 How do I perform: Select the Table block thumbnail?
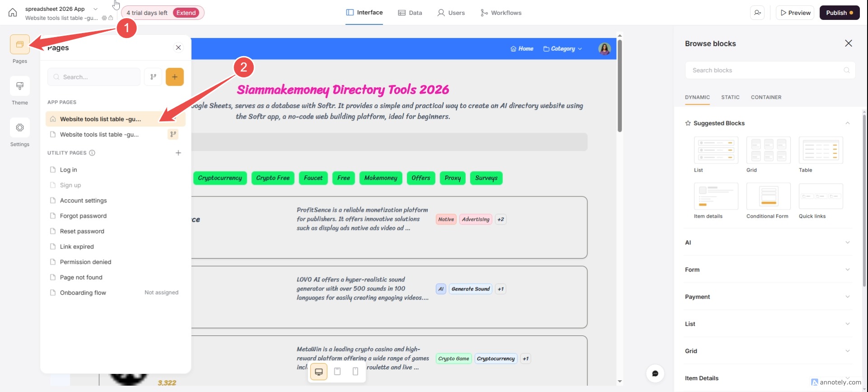821,150
